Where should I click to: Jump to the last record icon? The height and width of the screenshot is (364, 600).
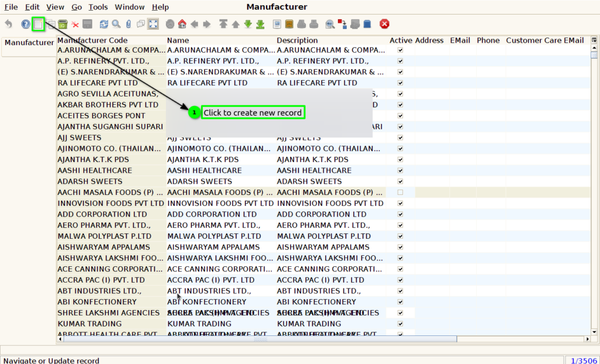point(260,24)
